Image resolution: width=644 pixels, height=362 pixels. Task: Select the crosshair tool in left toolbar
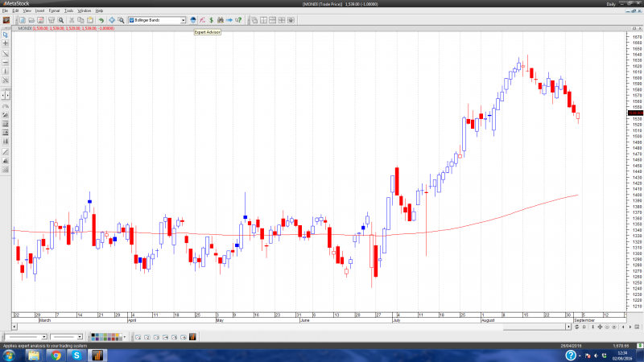click(x=6, y=43)
